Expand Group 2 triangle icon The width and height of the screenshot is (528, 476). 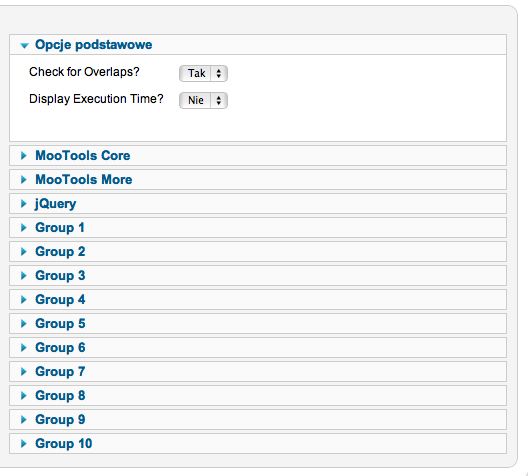(24, 251)
